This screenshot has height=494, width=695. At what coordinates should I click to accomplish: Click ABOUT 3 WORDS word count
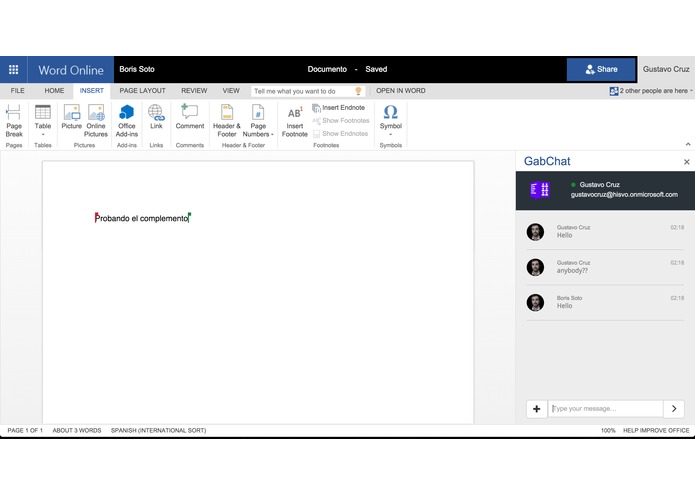pos(77,431)
